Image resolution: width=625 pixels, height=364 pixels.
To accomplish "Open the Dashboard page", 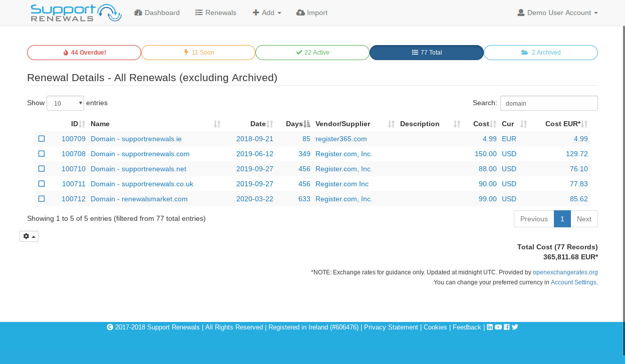I will [x=157, y=13].
